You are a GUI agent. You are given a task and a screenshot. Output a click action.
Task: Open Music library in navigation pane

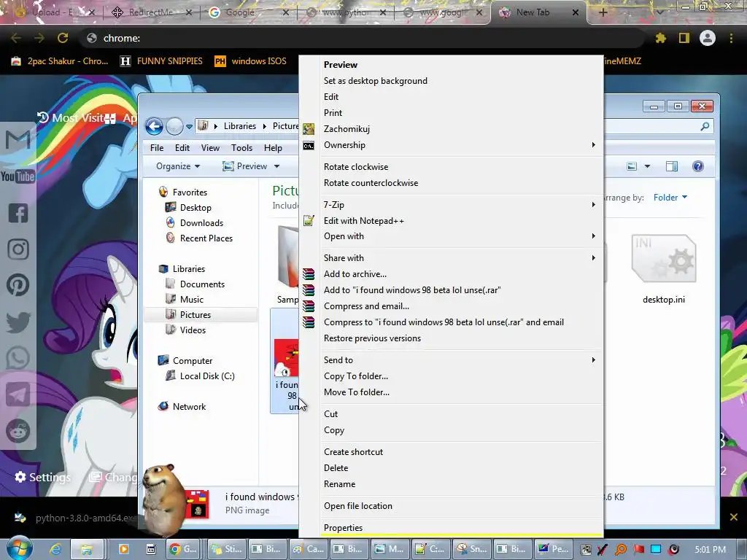click(x=192, y=300)
